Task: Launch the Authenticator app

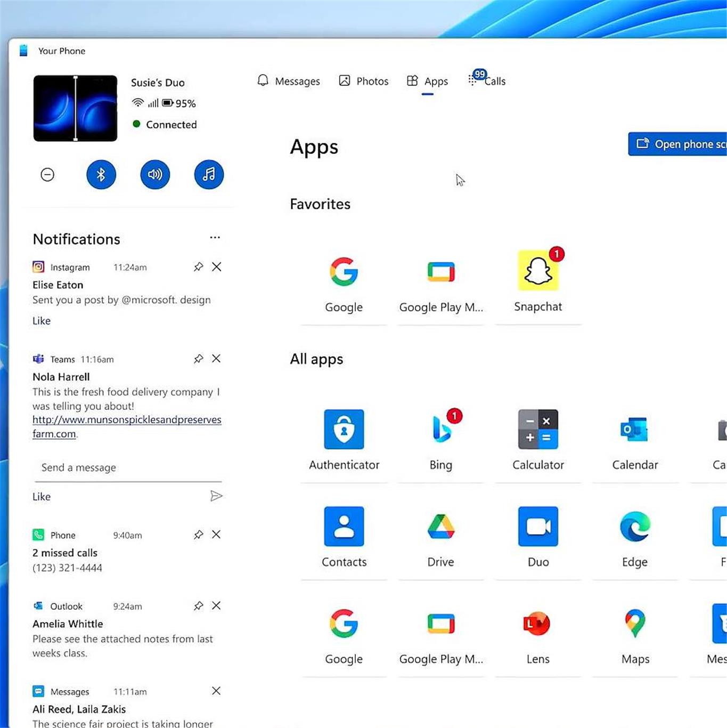Action: (x=344, y=430)
